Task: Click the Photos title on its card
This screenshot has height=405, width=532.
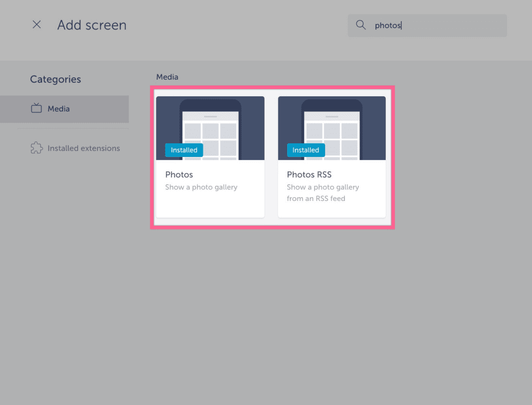Action: [x=179, y=175]
